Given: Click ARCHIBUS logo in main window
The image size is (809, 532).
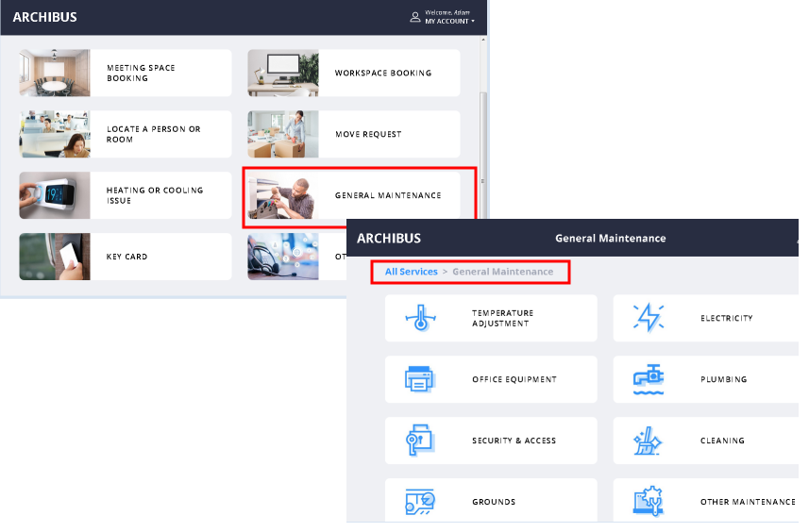Looking at the screenshot, I should tap(45, 17).
